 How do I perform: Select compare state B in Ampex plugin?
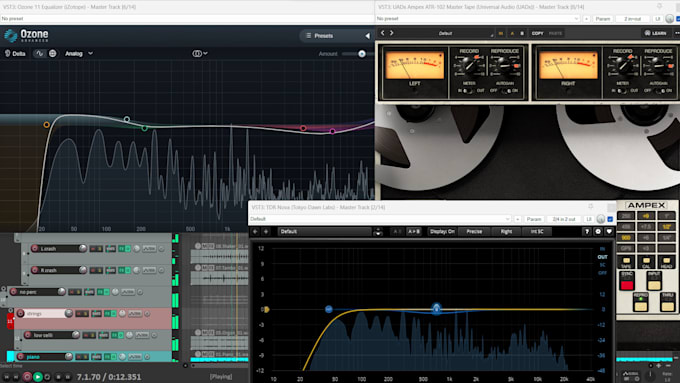pos(522,33)
